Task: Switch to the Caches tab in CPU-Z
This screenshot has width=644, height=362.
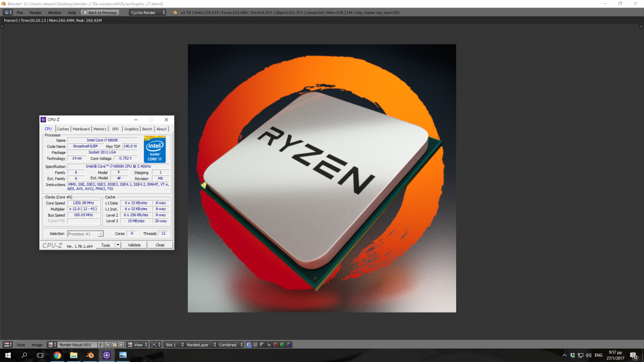Action: coord(63,129)
